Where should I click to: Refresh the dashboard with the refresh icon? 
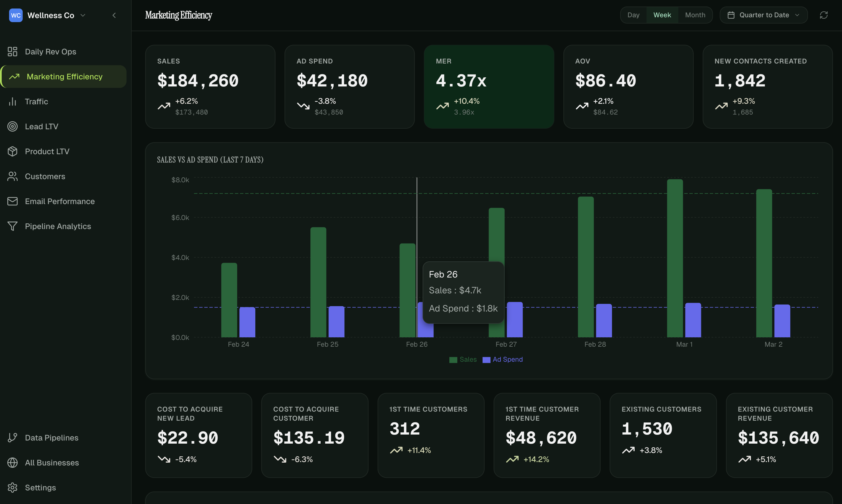pyautogui.click(x=824, y=15)
